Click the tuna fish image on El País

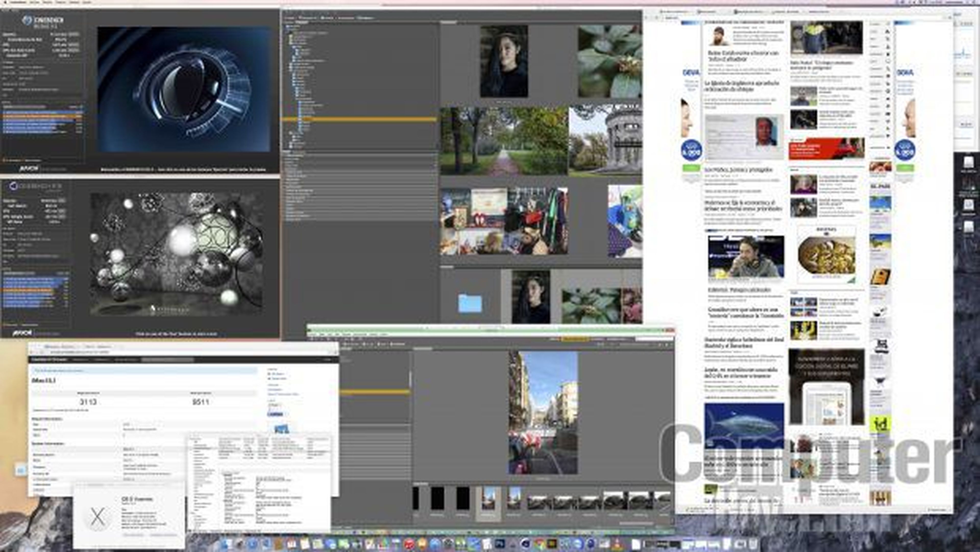[744, 426]
